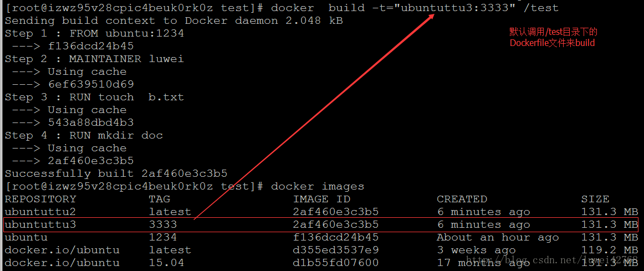644x271 pixels.
Task: Click the red annotation about Dockerfile
Action: coord(553,37)
